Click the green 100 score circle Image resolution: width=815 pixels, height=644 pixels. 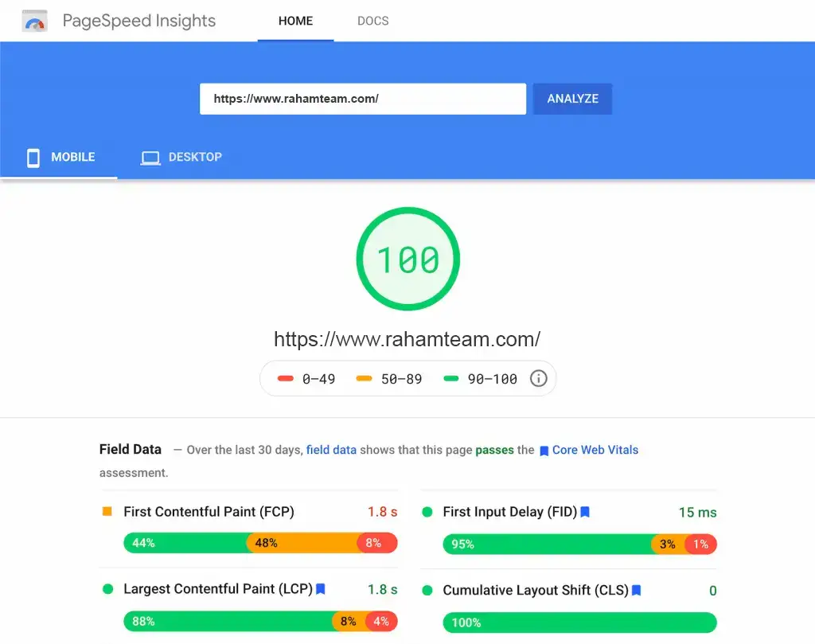point(407,260)
